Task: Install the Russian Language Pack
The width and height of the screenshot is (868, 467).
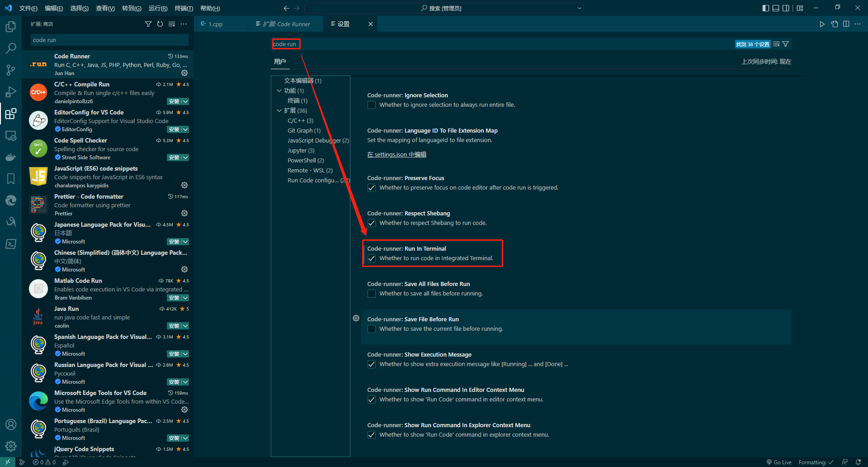Action: pyautogui.click(x=174, y=382)
